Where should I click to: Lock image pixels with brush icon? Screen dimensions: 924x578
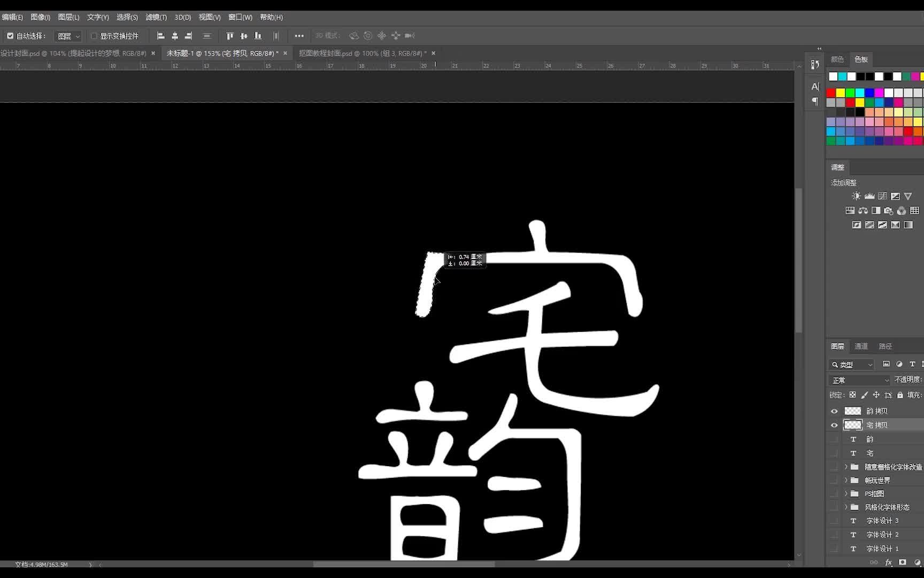pyautogui.click(x=865, y=395)
